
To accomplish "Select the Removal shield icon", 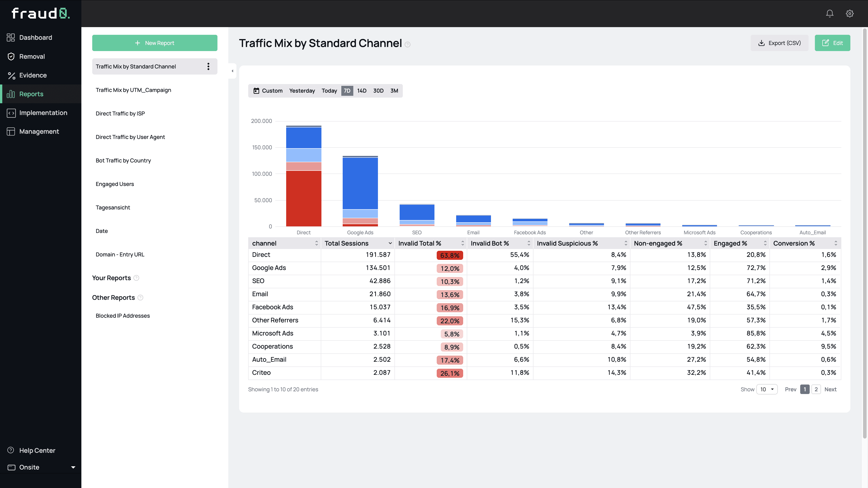I will (x=11, y=56).
